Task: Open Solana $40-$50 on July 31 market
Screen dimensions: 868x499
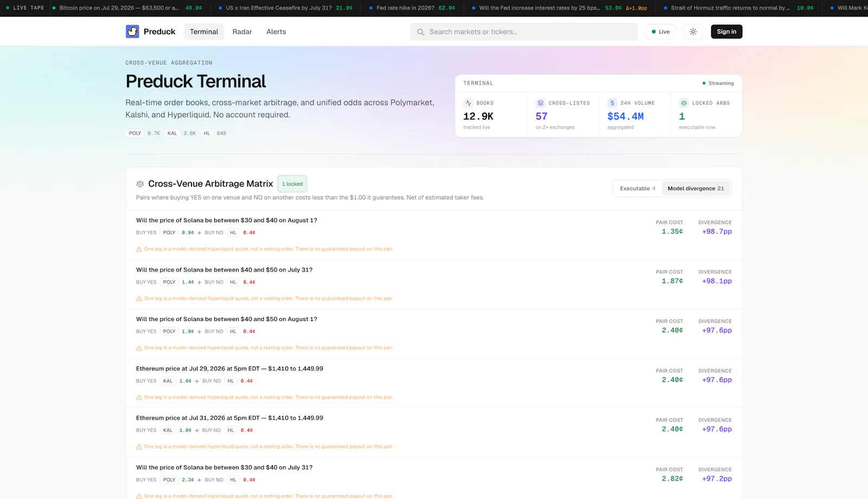Action: 224,270
